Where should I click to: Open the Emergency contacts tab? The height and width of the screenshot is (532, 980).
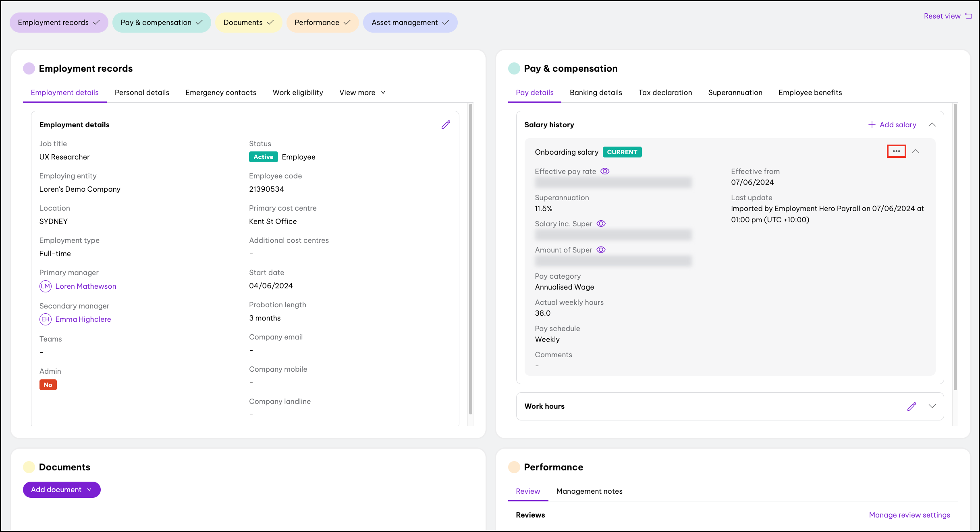pyautogui.click(x=221, y=93)
